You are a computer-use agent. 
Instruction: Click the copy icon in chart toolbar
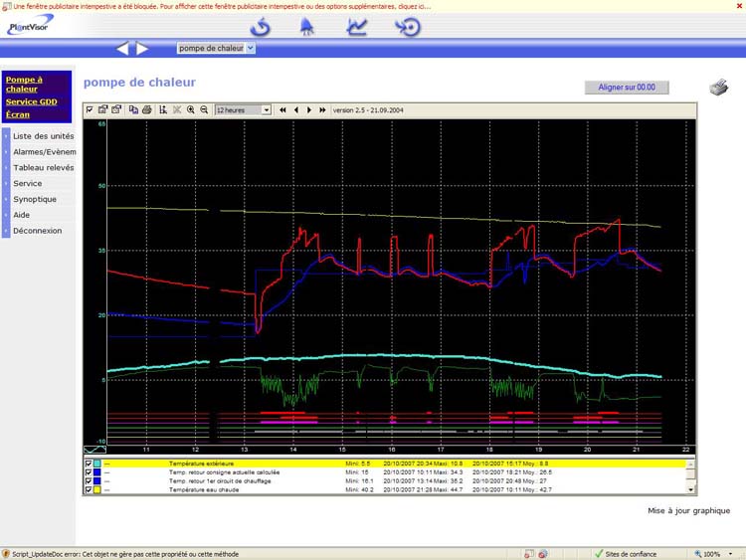pos(133,109)
